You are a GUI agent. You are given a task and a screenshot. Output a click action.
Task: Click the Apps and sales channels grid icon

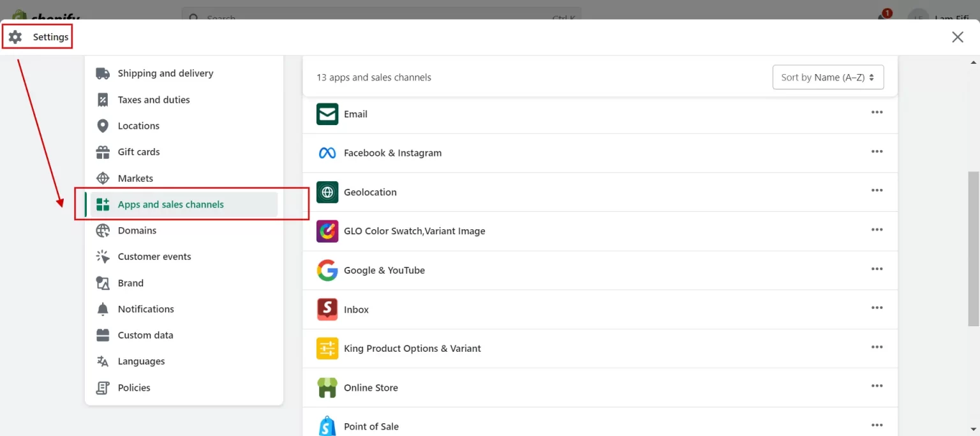pos(103,204)
